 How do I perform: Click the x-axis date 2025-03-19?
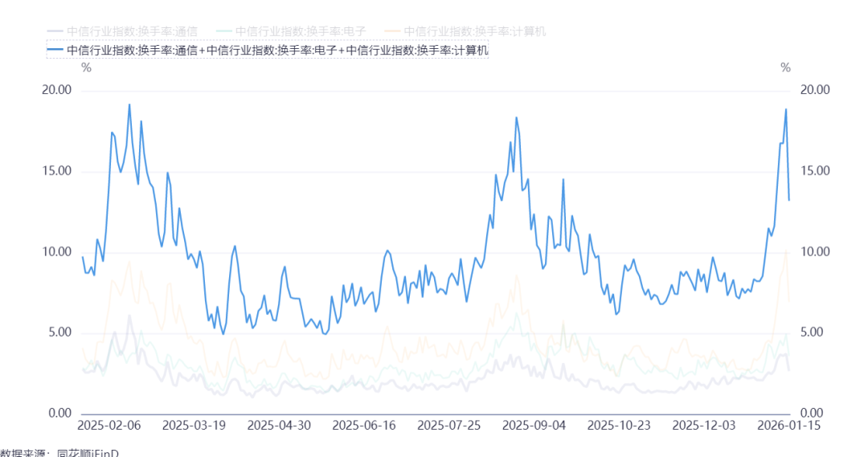194,426
